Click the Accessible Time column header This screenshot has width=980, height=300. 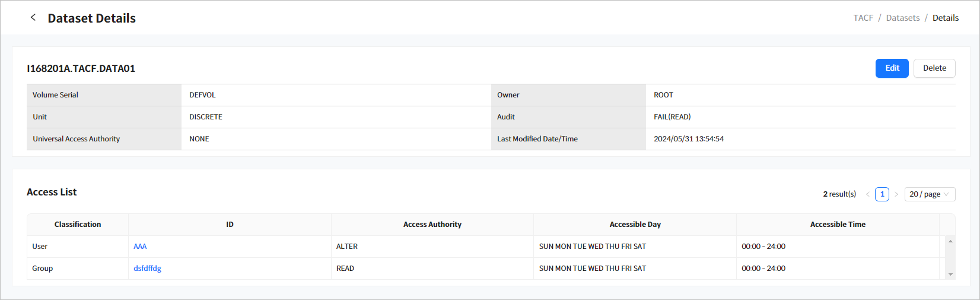[x=838, y=225]
